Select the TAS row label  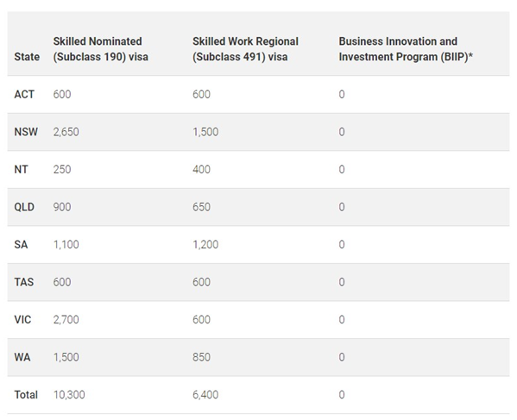pyautogui.click(x=24, y=282)
